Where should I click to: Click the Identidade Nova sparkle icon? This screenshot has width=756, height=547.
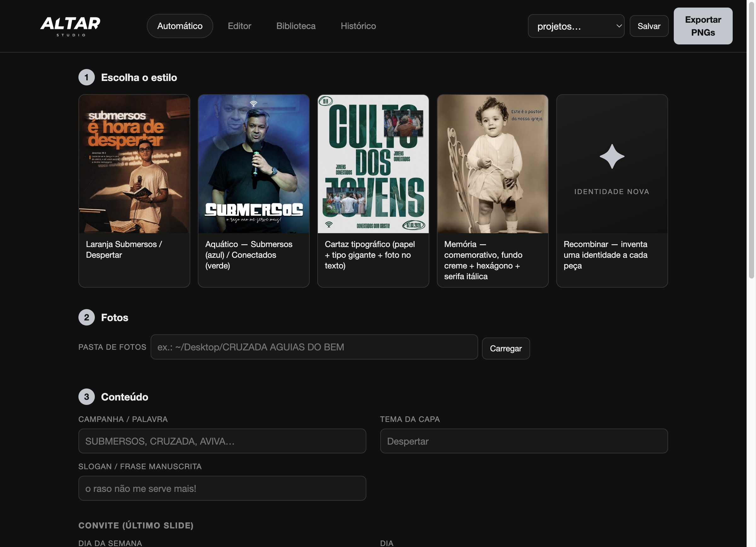[612, 156]
